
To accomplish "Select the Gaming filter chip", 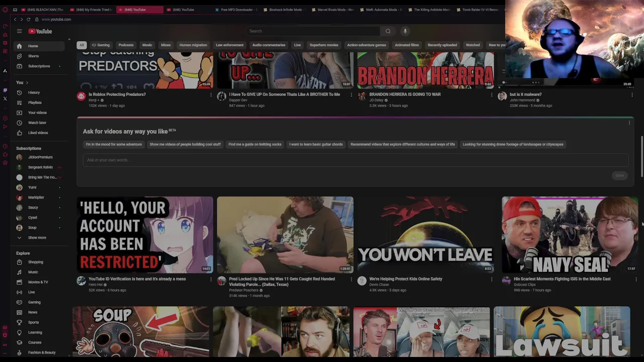I will click(101, 45).
